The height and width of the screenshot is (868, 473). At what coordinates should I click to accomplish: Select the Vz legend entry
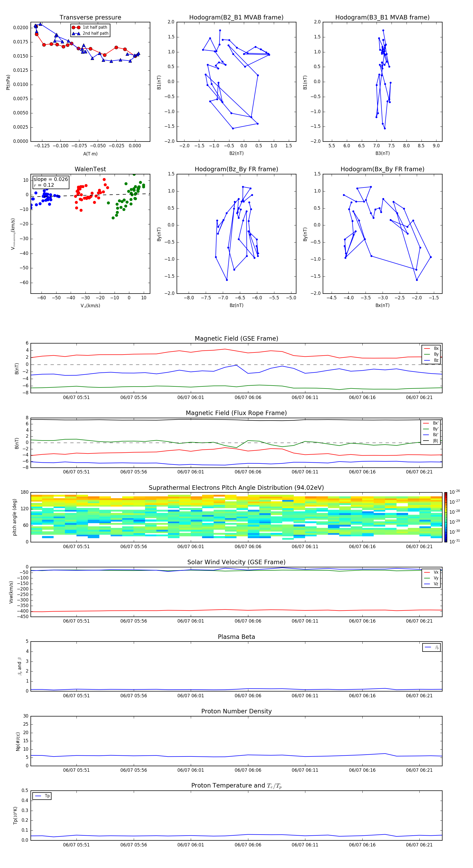(431, 584)
